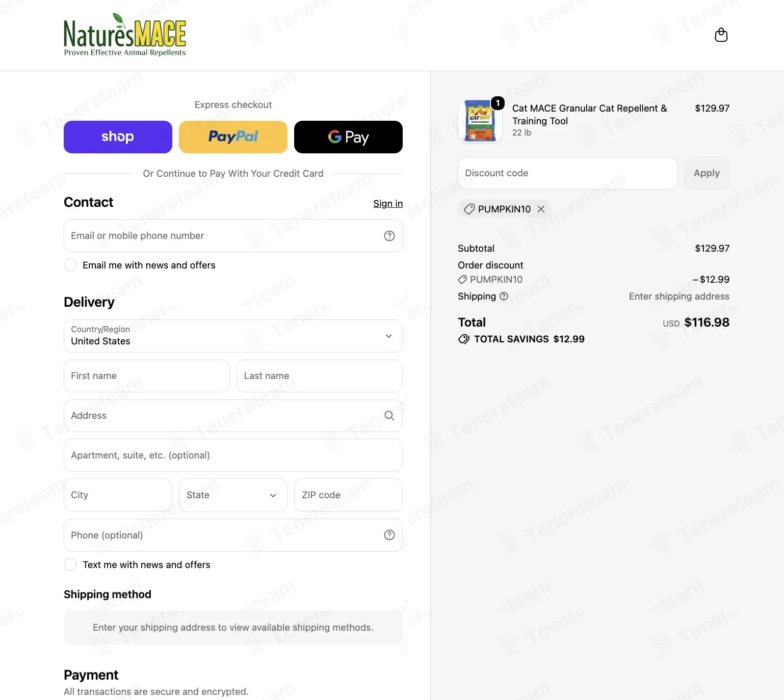784x700 pixels.
Task: Click the address search magnifier icon
Action: click(x=389, y=416)
